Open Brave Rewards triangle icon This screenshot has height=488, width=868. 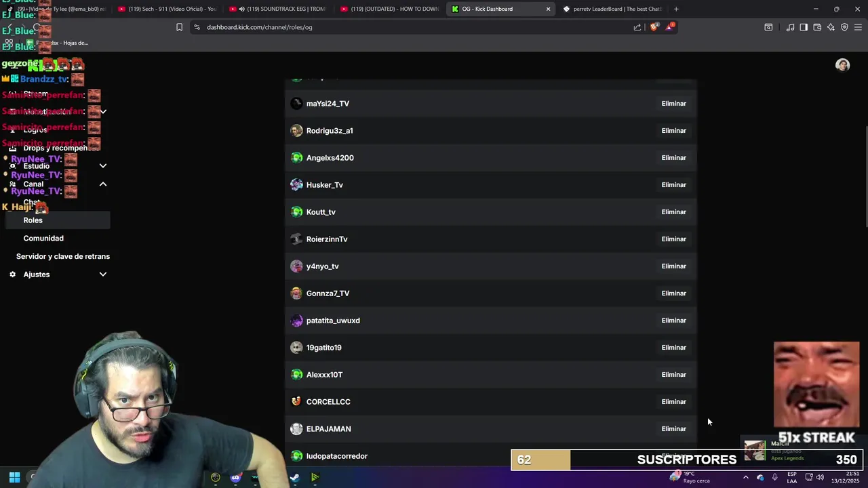pos(670,27)
